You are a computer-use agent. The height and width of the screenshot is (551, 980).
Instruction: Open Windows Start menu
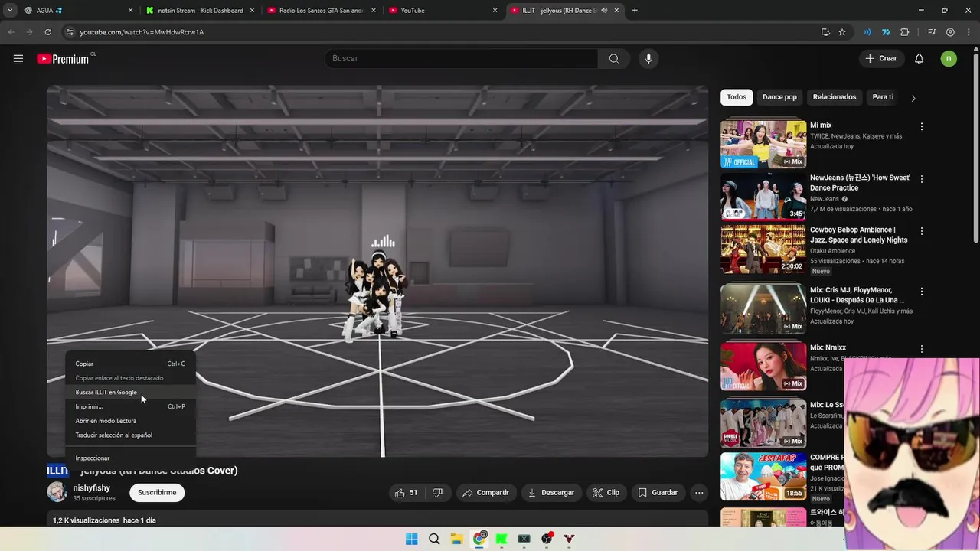click(x=411, y=539)
